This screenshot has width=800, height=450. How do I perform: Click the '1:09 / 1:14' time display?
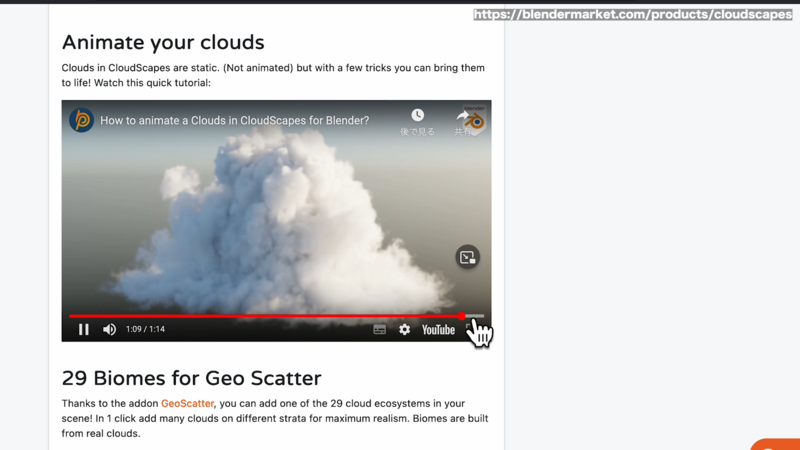click(x=145, y=329)
